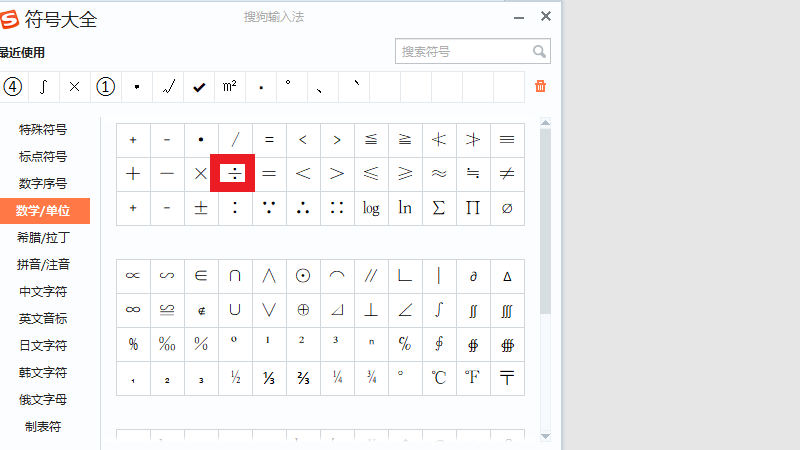Click the 搜索符号 search field
Viewport: 800px width, 450px height.
pyautogui.click(x=463, y=51)
